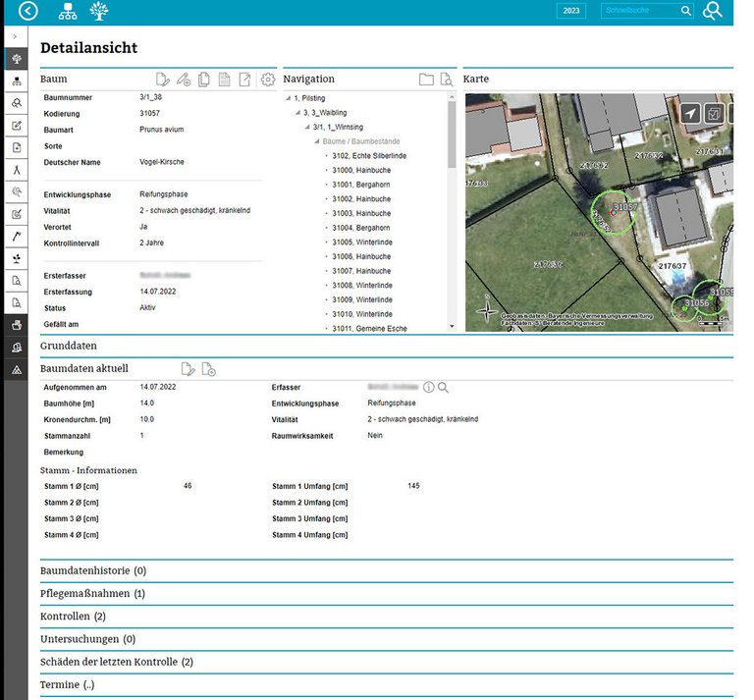The image size is (754, 700).
Task: Expand the left sidebar with chevron
Action: (x=16, y=36)
